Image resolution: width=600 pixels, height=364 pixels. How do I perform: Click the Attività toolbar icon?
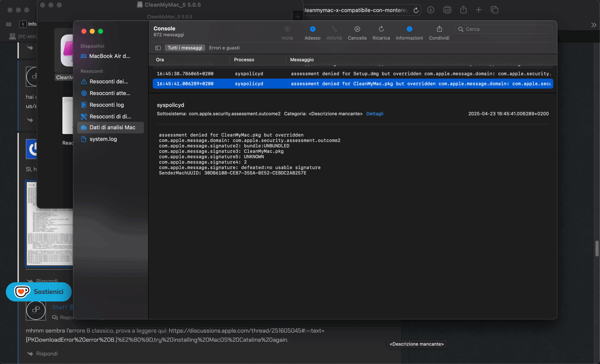coord(334,29)
